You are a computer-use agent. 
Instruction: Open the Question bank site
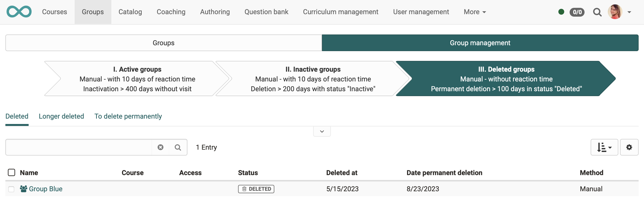pos(266,12)
